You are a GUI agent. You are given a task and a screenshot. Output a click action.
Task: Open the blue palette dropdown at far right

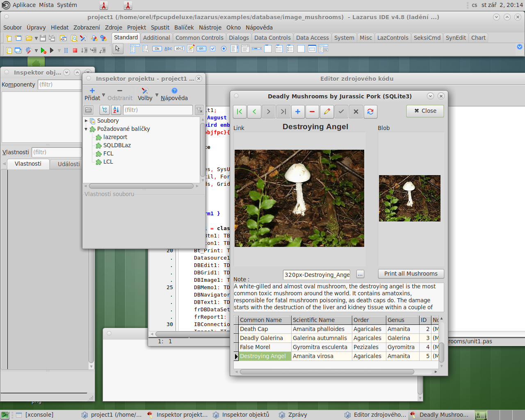click(520, 47)
